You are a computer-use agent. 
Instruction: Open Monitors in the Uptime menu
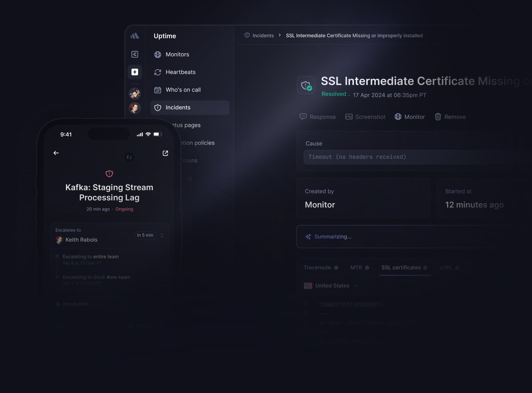click(177, 54)
